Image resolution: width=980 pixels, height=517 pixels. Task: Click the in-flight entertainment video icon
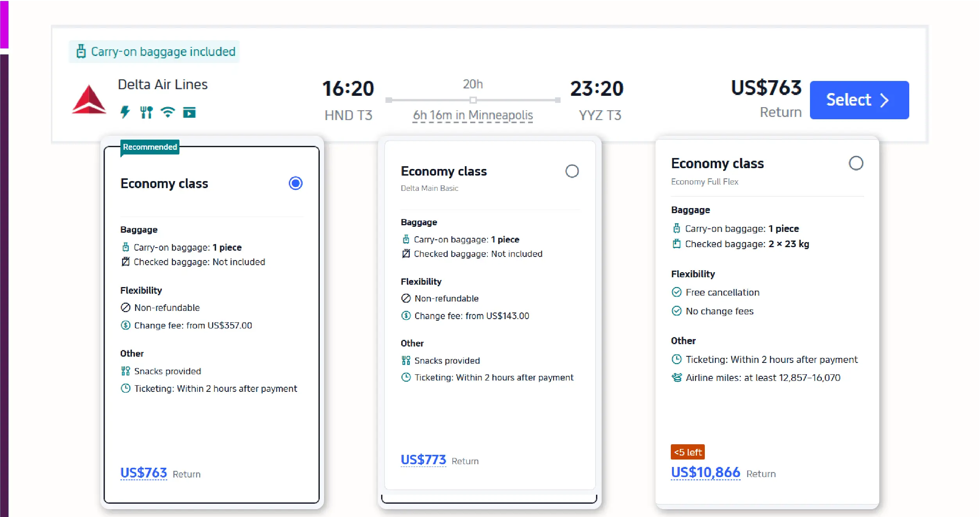189,113
